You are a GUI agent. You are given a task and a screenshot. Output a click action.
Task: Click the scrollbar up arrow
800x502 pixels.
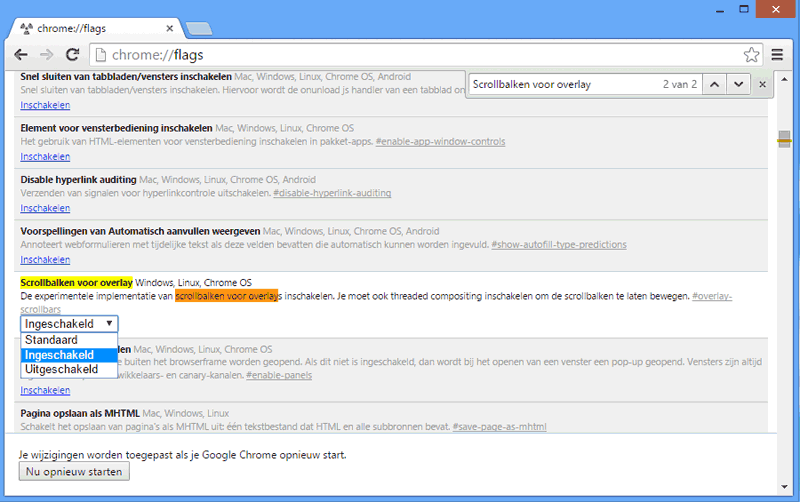pos(784,80)
